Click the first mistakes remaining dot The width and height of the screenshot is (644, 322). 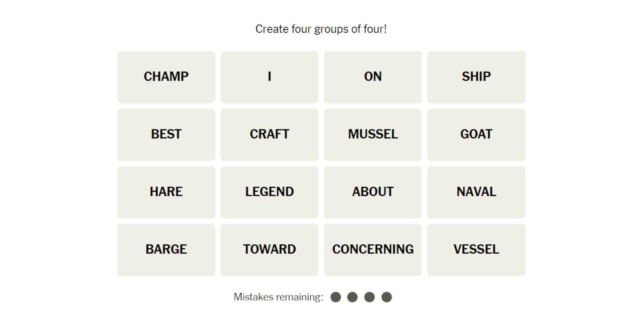pyautogui.click(x=336, y=297)
